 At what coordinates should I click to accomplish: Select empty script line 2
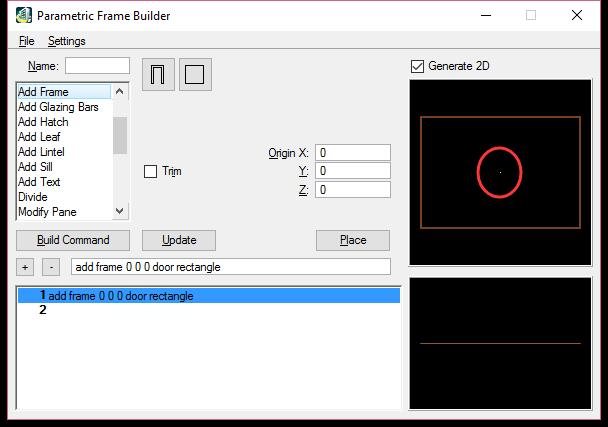[209, 310]
